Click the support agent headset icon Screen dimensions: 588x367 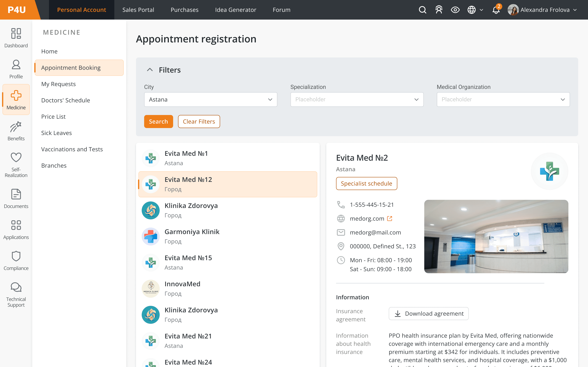coord(439,10)
